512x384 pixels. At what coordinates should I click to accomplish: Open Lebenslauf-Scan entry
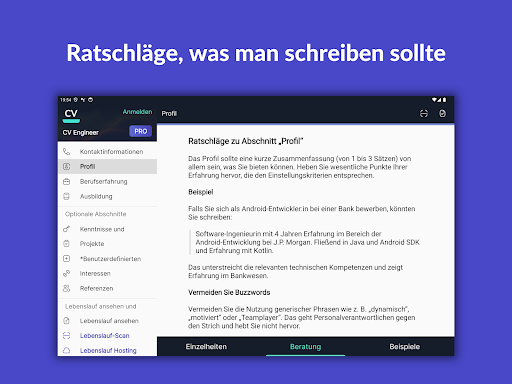point(107,336)
